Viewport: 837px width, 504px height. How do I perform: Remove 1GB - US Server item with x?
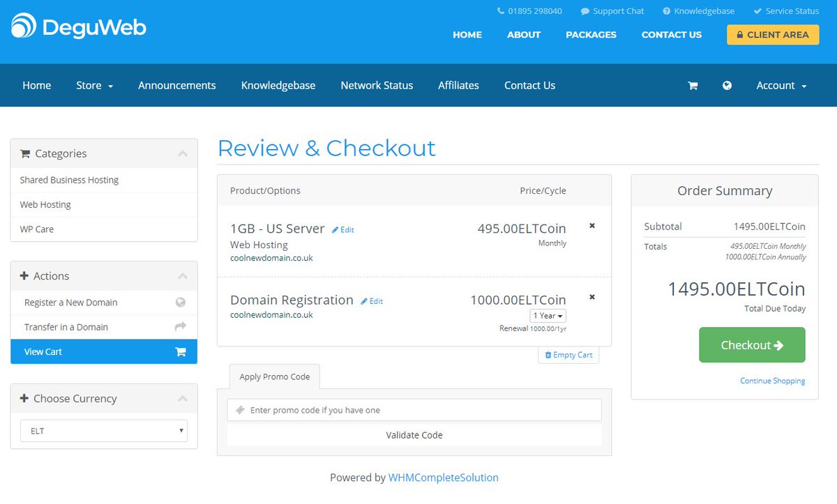592,226
